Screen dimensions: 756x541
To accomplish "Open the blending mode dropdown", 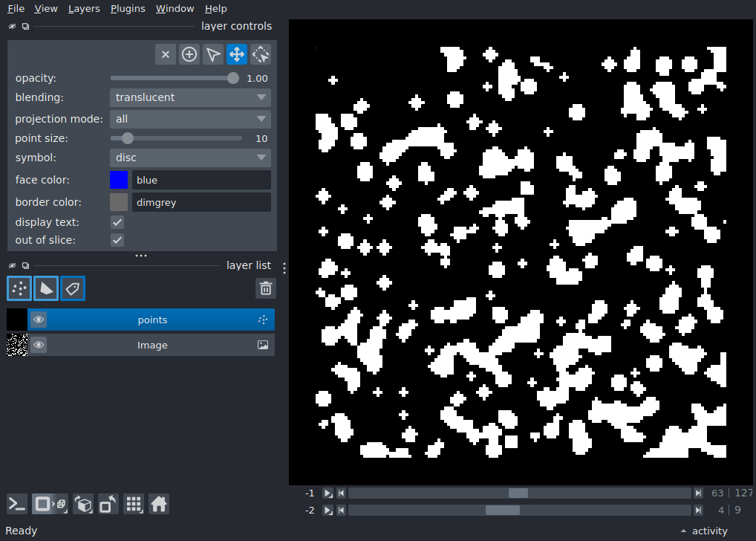I will click(190, 97).
